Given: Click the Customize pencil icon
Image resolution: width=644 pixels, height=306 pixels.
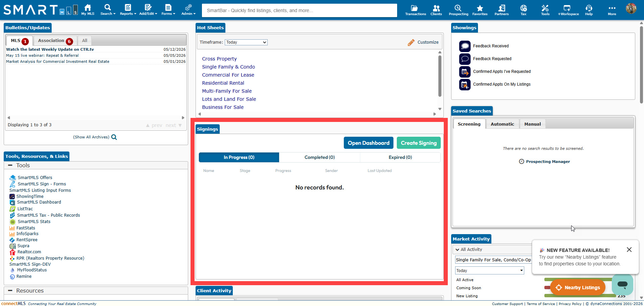Looking at the screenshot, I should tap(411, 42).
